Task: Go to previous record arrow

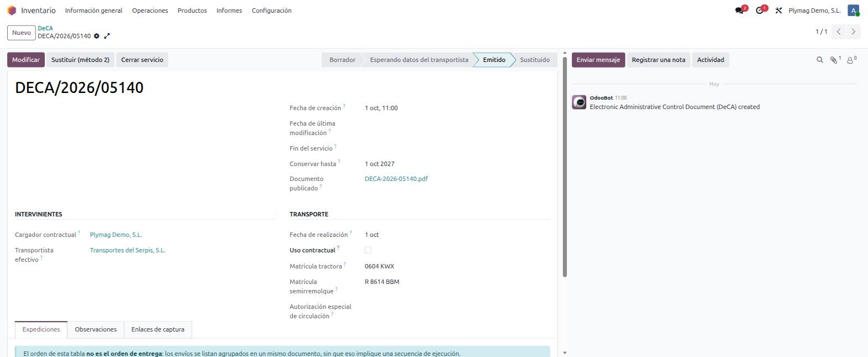Action: coord(839,32)
